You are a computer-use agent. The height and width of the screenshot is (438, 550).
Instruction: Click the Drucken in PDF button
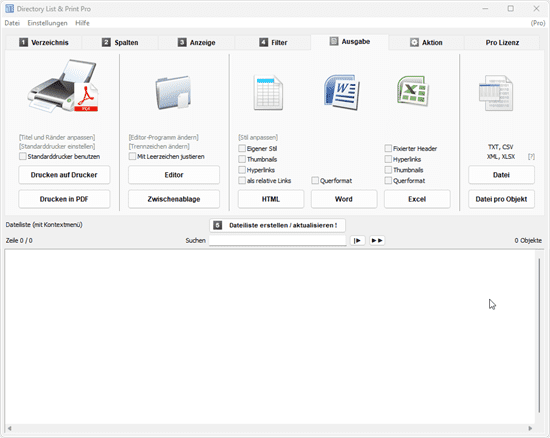[x=64, y=199]
